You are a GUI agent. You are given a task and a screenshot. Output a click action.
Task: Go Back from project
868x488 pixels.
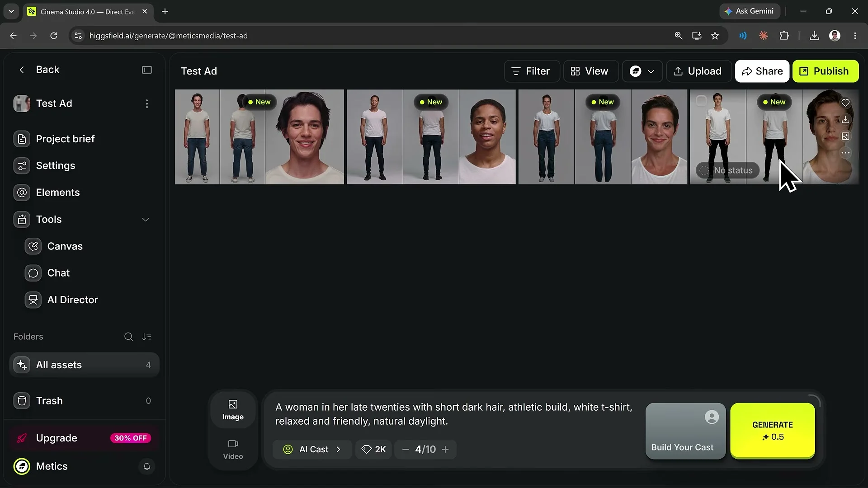pyautogui.click(x=39, y=70)
